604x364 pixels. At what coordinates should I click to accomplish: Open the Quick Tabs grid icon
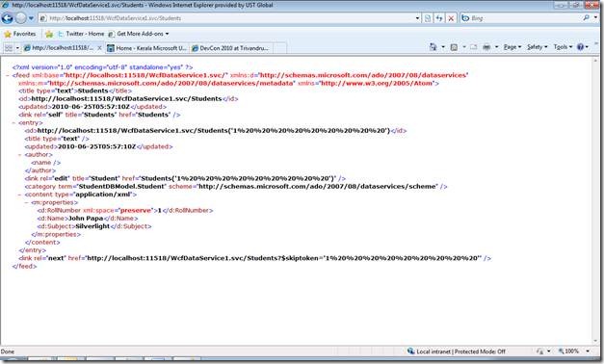tap(8, 48)
